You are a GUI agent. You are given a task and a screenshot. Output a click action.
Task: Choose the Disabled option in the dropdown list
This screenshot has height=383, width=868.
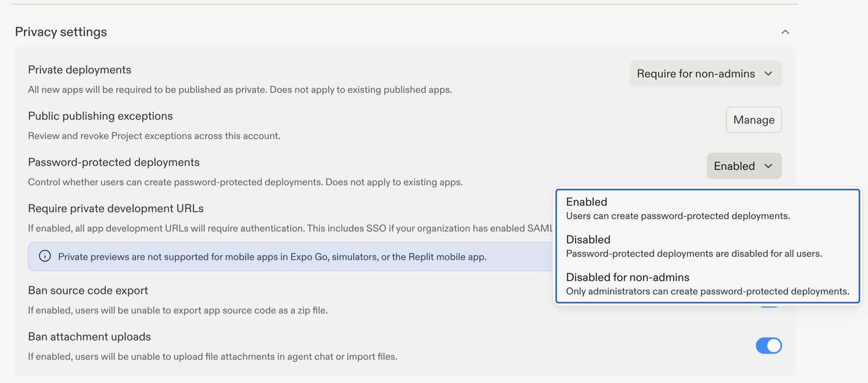coord(707,246)
